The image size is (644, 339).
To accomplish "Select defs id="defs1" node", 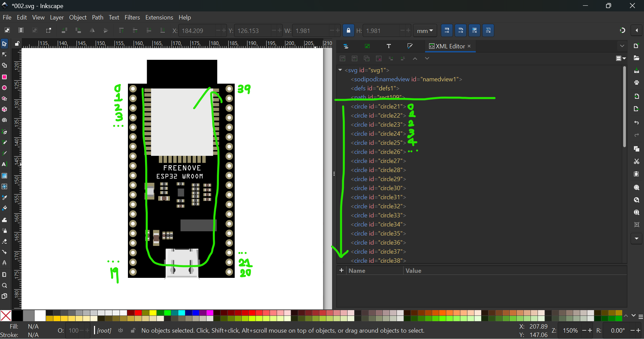I will pos(375,88).
